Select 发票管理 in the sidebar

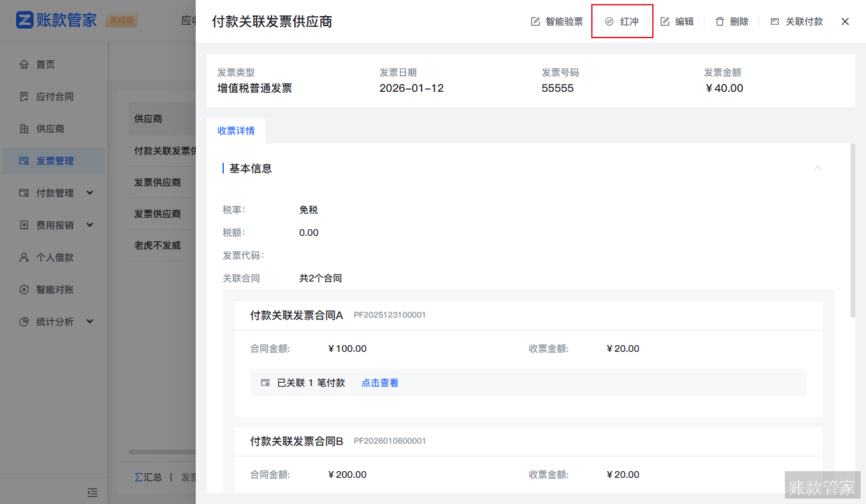tap(54, 160)
